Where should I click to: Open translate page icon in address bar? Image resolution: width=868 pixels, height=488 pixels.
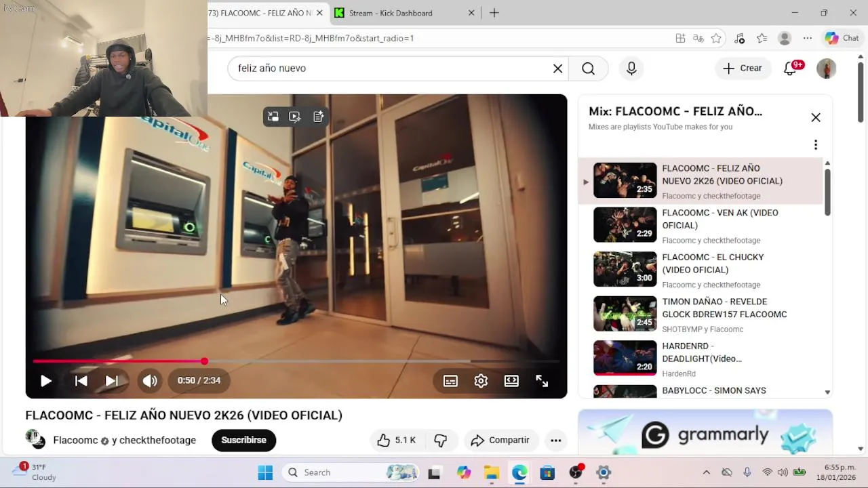(x=698, y=39)
